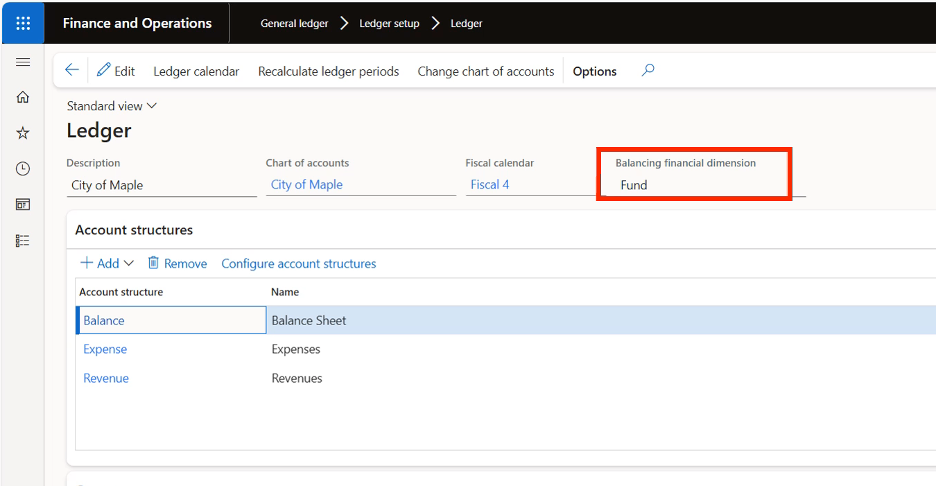936x486 pixels.
Task: Open Ledger calendar
Action: pos(196,71)
